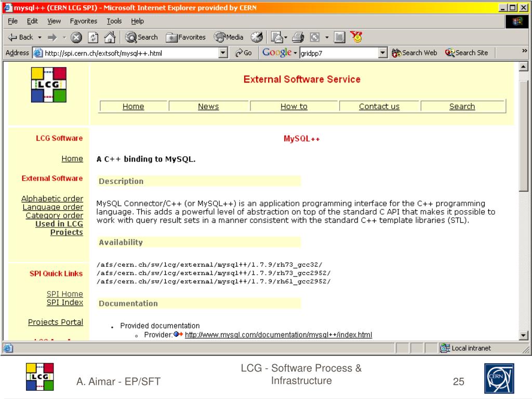Open the Tools menu
Screen dimensions: 532x399
114,21
